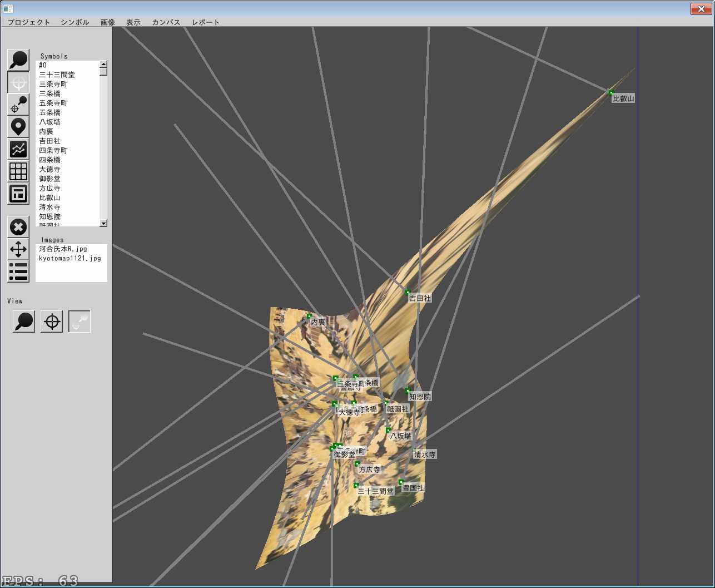
Task: Click the Symbols list scroll-down arrow
Action: [x=103, y=223]
